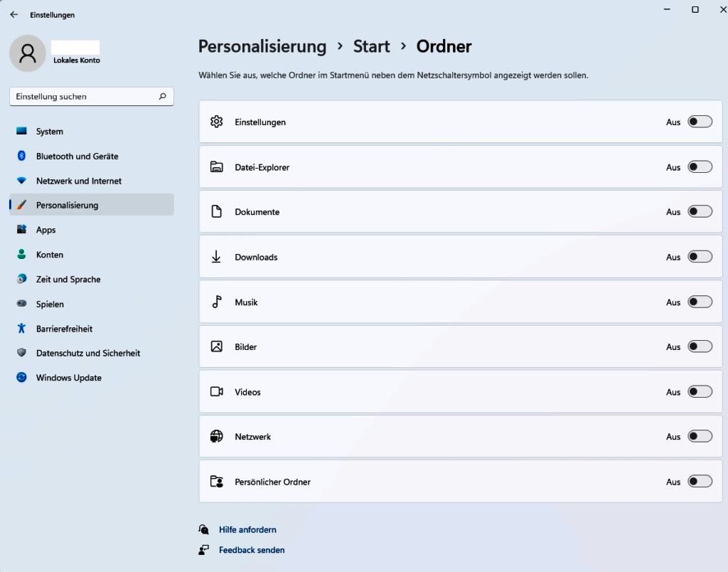
Task: Switch on the Netzwerk toggle
Action: click(700, 436)
